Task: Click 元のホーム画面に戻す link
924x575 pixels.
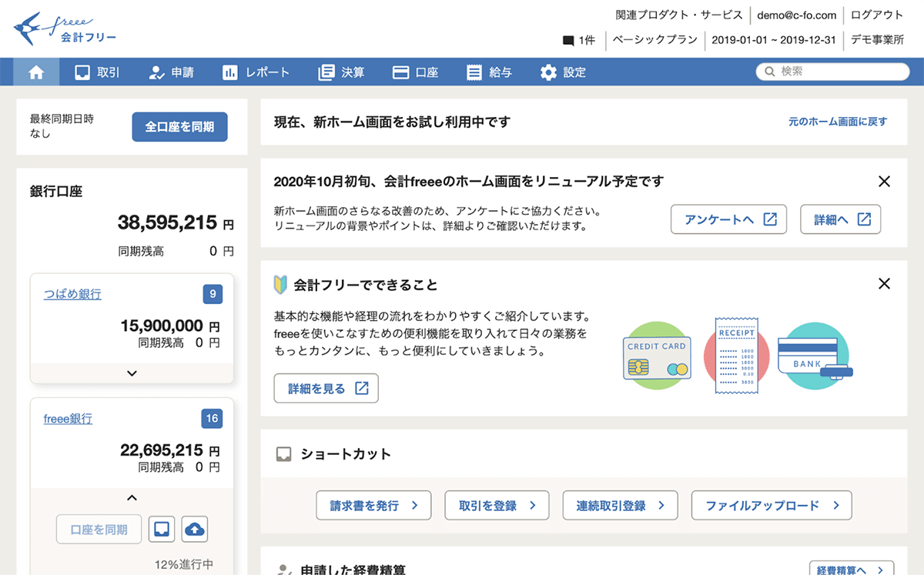Action: pyautogui.click(x=838, y=122)
